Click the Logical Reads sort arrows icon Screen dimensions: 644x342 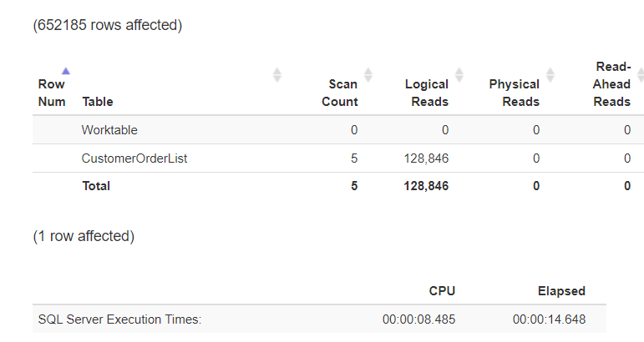[459, 75]
